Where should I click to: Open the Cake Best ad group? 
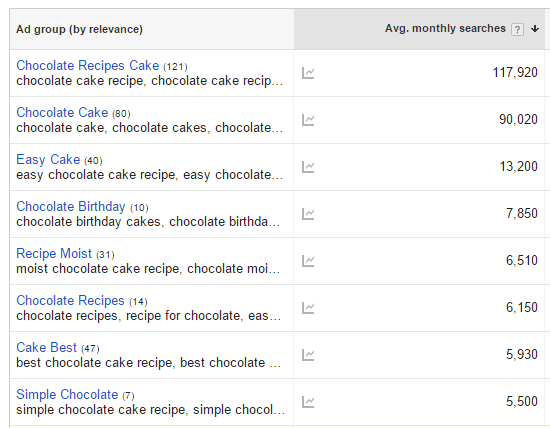[46, 348]
